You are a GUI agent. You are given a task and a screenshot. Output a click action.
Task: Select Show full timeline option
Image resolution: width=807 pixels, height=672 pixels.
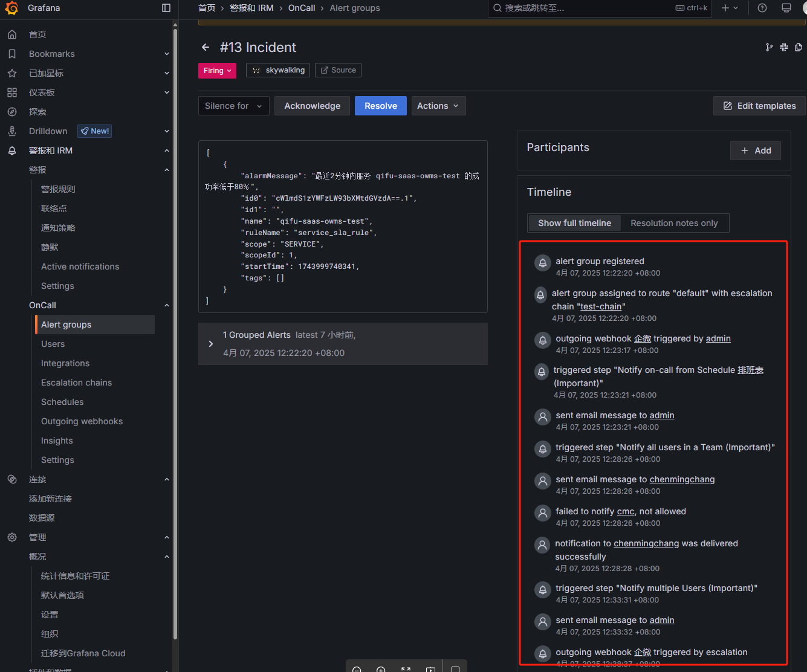pyautogui.click(x=574, y=223)
